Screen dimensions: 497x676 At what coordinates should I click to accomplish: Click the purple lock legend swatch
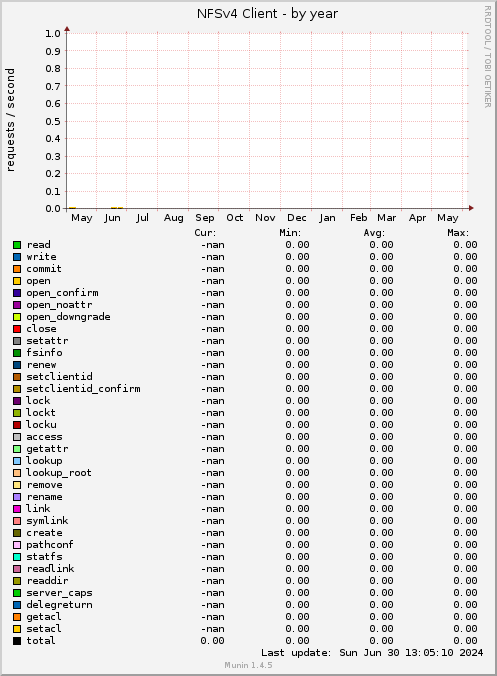[x=17, y=401]
